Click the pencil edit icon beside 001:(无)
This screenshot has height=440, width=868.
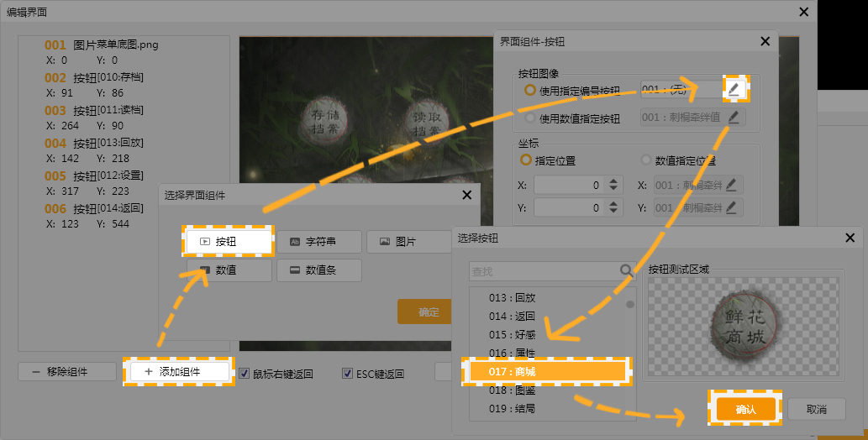734,89
